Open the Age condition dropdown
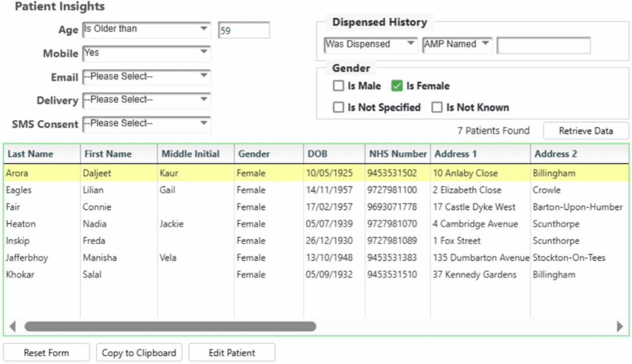Image resolution: width=632 pixels, height=364 pixels. [146, 29]
